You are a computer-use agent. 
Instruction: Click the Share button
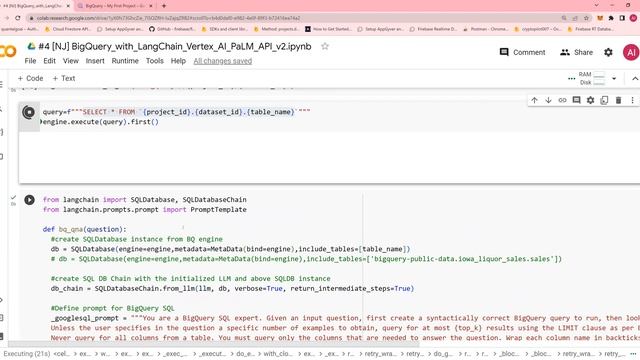(576, 52)
